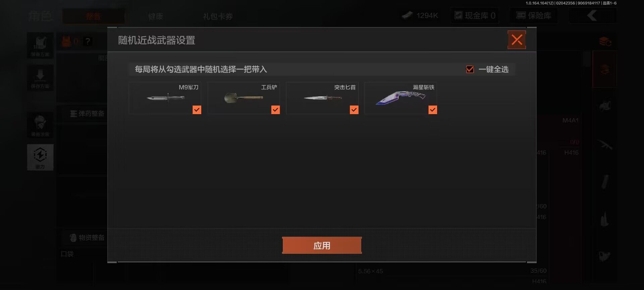Screen dimensions: 644x290
Task: Click the 保存方案 download icon
Action: point(40,78)
